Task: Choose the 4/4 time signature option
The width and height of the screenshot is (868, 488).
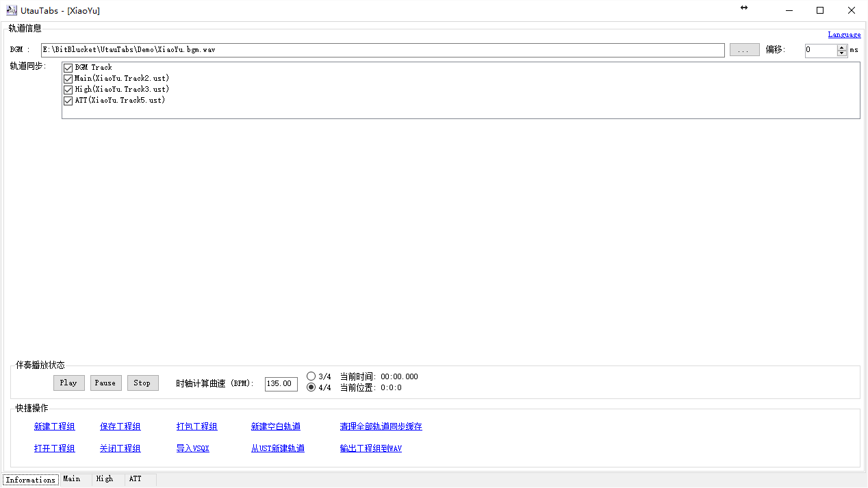Action: point(311,387)
